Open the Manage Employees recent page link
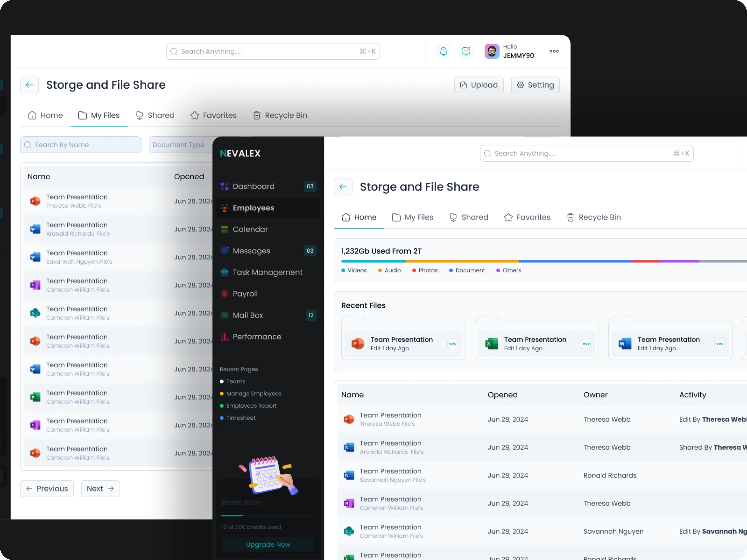Screen dimensions: 747x560 click(254, 394)
